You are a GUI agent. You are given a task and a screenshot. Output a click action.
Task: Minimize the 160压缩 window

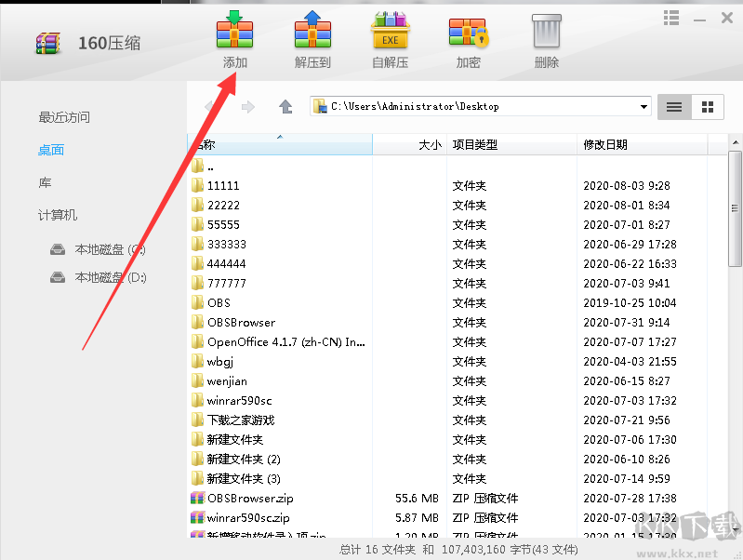(x=699, y=19)
